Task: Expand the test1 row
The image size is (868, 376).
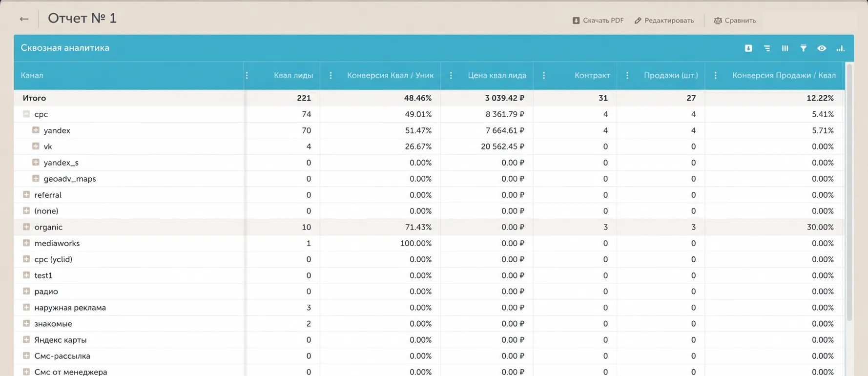Action: click(x=26, y=275)
